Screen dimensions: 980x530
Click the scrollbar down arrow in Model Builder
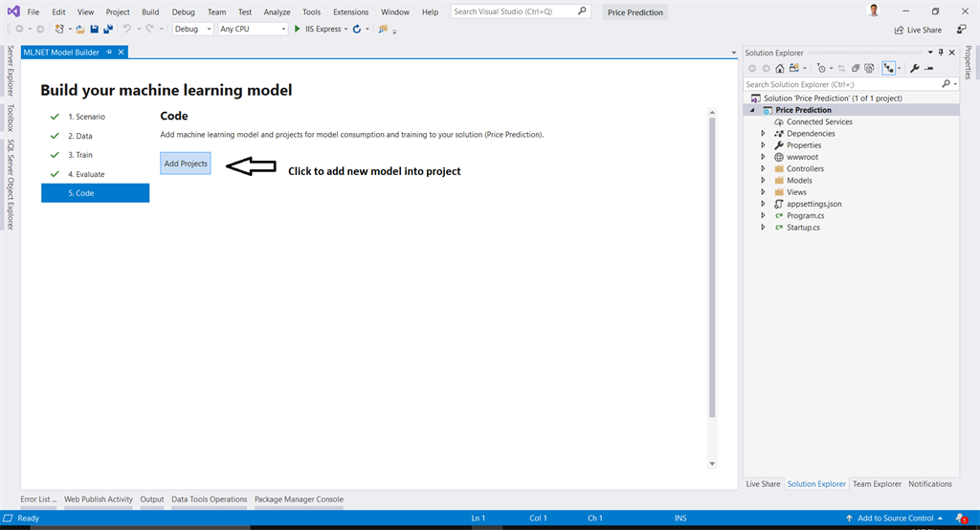tap(712, 464)
